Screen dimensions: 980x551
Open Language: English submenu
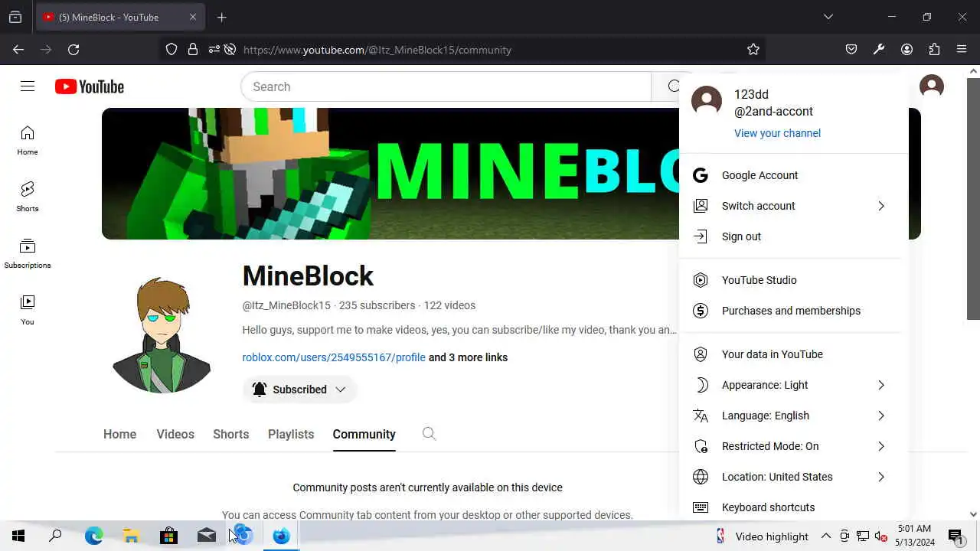point(789,416)
